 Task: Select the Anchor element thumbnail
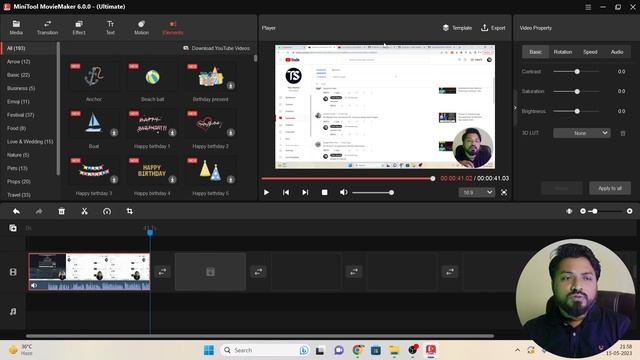pyautogui.click(x=94, y=77)
